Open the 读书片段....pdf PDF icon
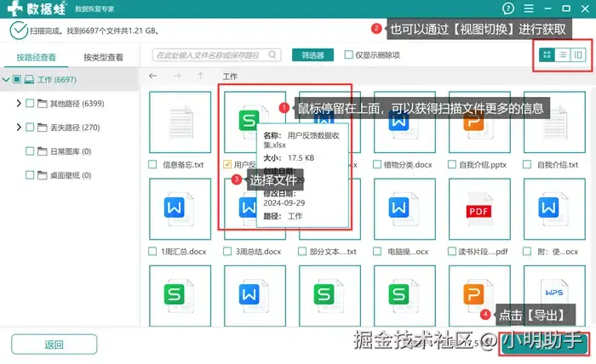 479,208
